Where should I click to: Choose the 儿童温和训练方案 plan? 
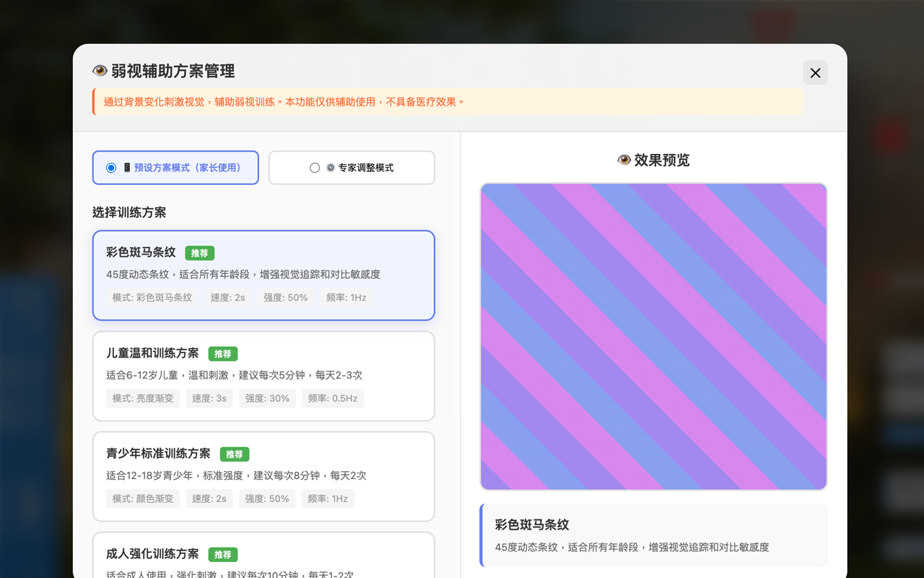tap(263, 376)
